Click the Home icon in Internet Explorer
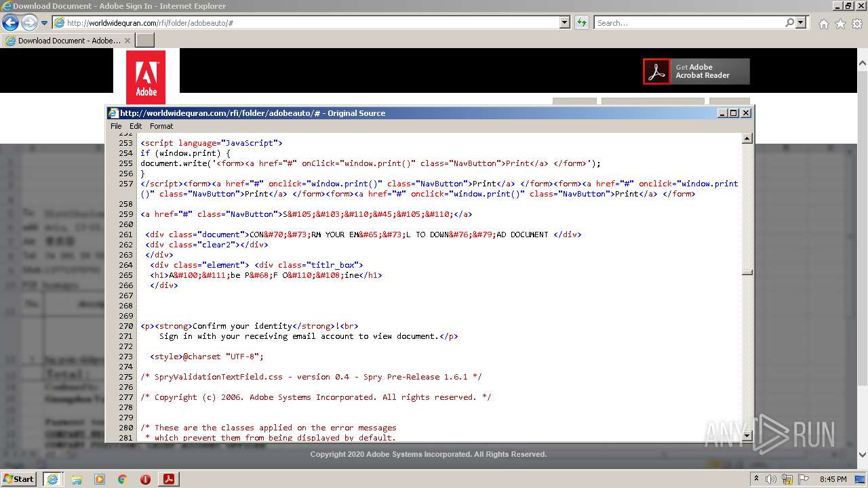Screen dimensions: 868x488 coord(823,24)
